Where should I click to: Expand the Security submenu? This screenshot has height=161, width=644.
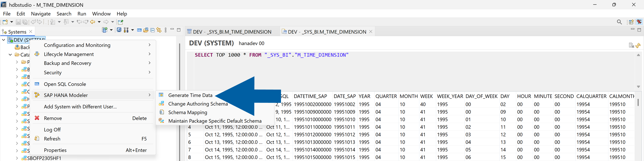(93, 72)
